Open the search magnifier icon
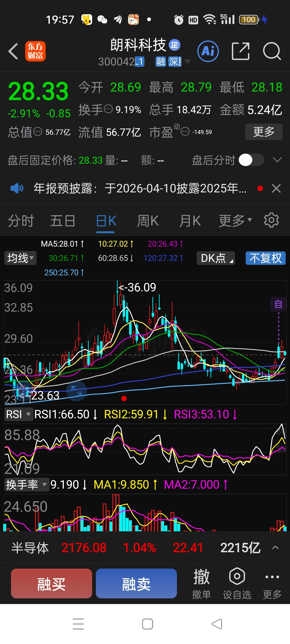Image resolution: width=290 pixels, height=644 pixels. pyautogui.click(x=272, y=51)
